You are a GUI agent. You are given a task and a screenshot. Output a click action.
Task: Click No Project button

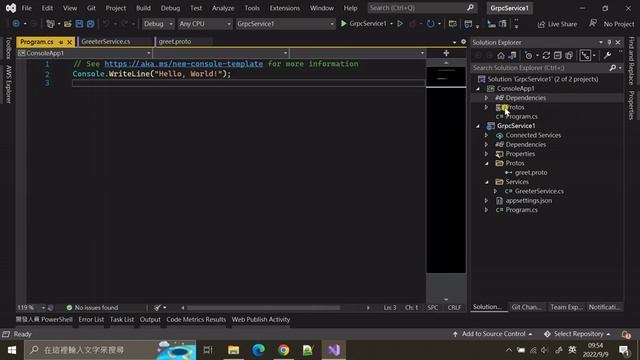(619, 24)
